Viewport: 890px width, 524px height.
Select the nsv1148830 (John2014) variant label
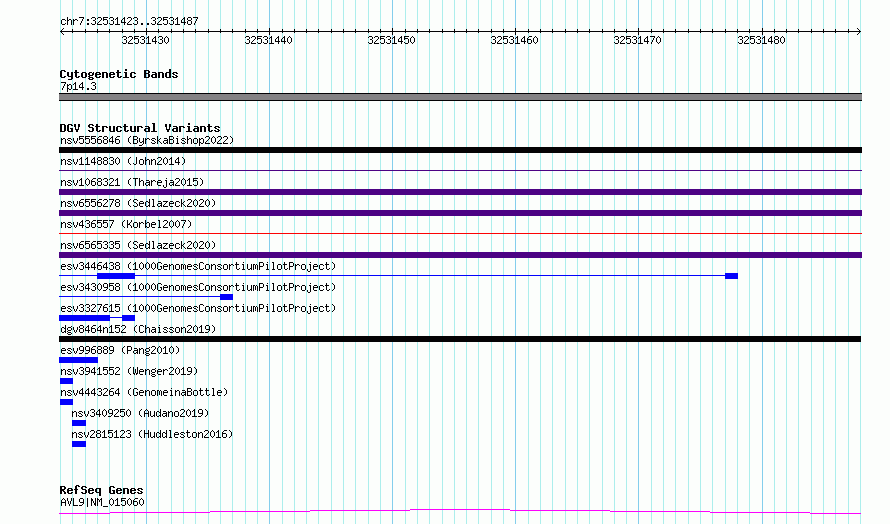coord(123,161)
